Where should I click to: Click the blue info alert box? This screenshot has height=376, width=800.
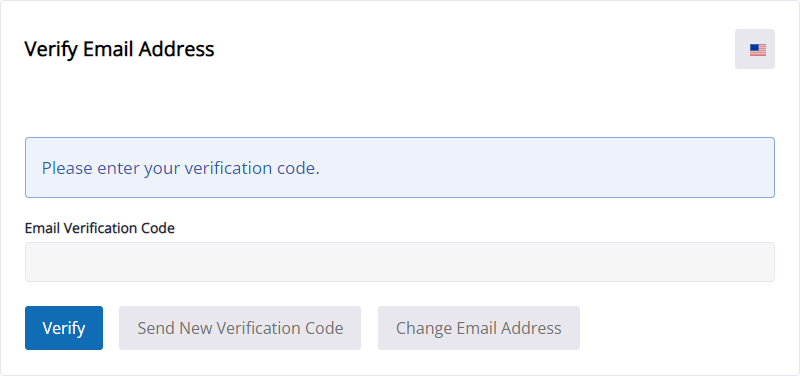click(x=399, y=167)
